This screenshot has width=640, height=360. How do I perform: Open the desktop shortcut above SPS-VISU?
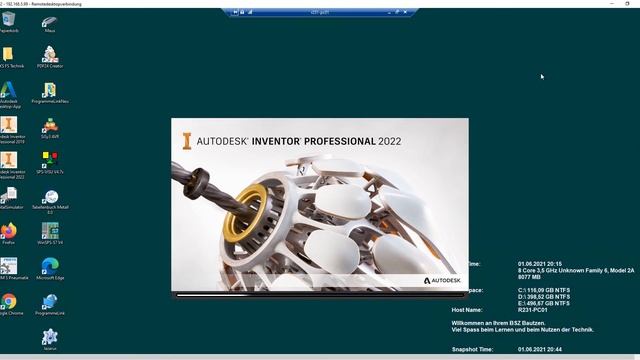[x=50, y=125]
